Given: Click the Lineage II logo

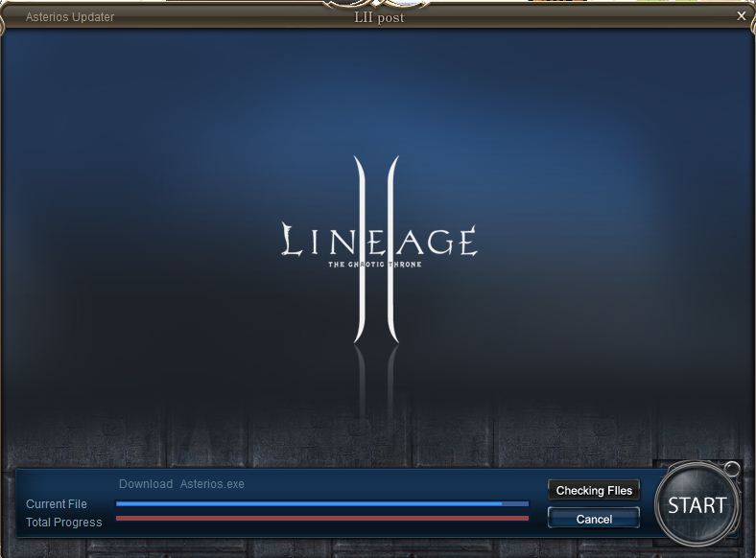Looking at the screenshot, I should pyautogui.click(x=379, y=249).
